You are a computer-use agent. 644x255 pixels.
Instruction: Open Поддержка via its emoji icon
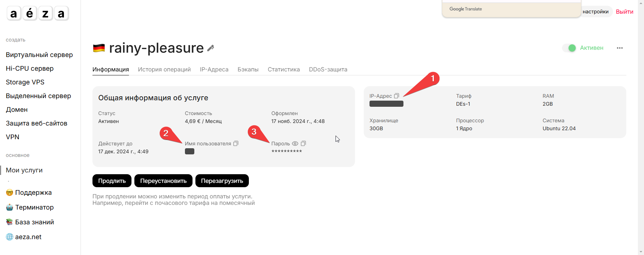9,193
